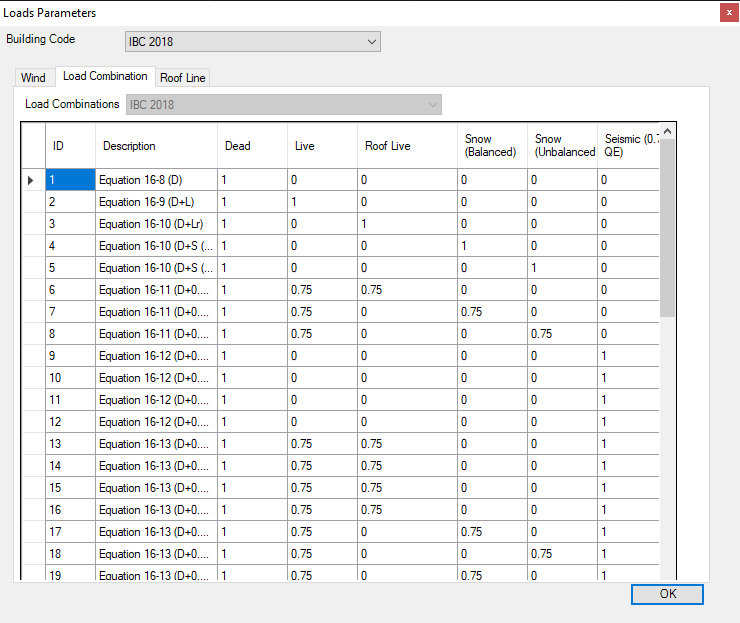Click the Roof Live column header

[x=406, y=146]
